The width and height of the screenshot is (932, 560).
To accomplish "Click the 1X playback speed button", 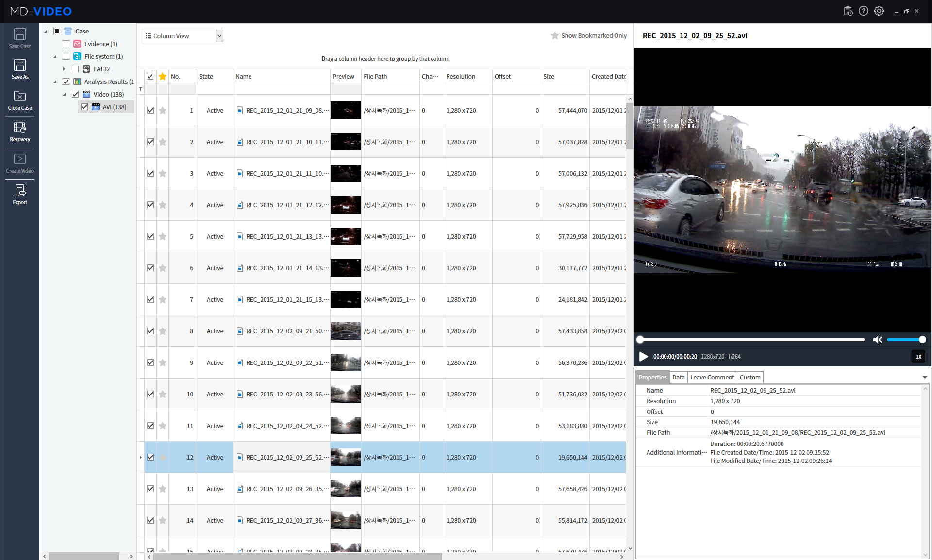I will pos(918,357).
